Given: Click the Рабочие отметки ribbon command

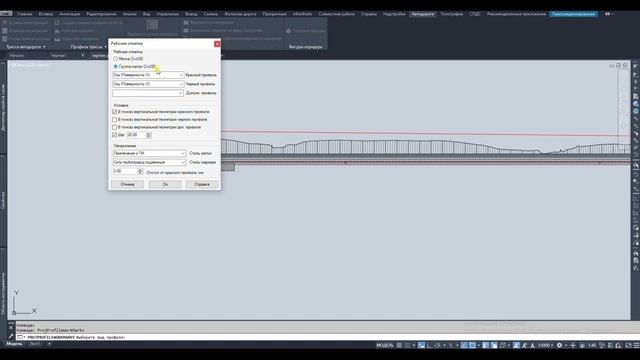Looking at the screenshot, I should coord(74,31).
